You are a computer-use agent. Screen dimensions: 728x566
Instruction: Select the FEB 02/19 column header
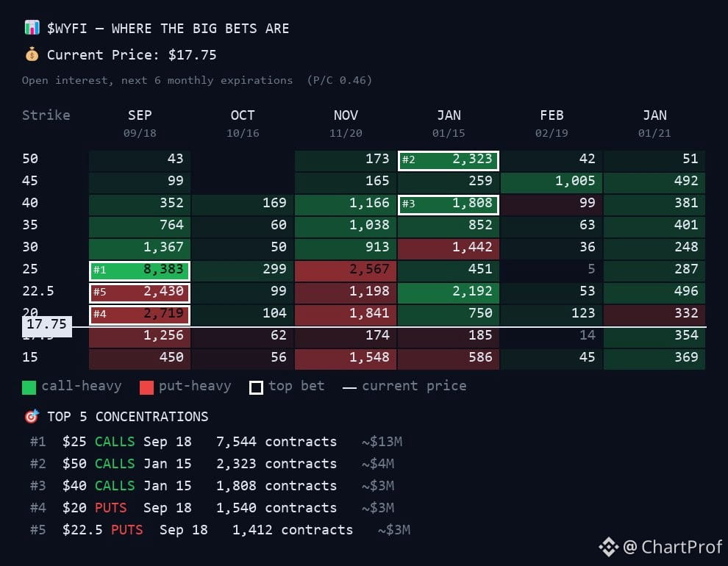tap(552, 123)
